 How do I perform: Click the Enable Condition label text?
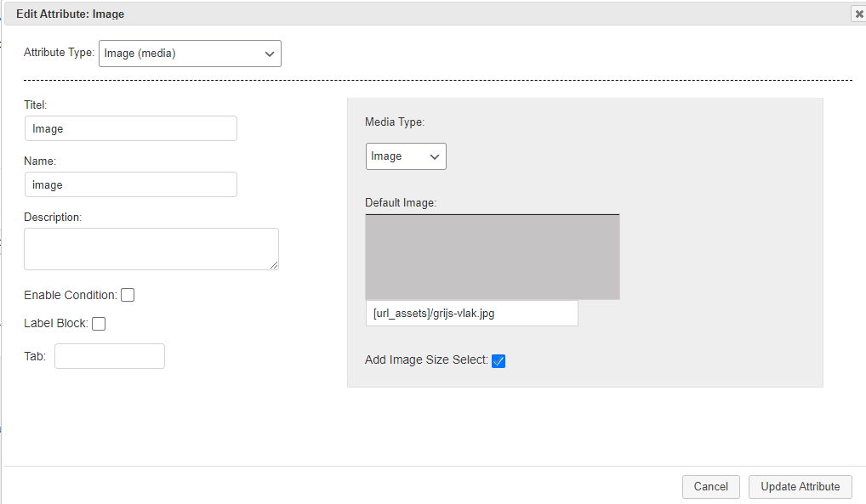(70, 295)
